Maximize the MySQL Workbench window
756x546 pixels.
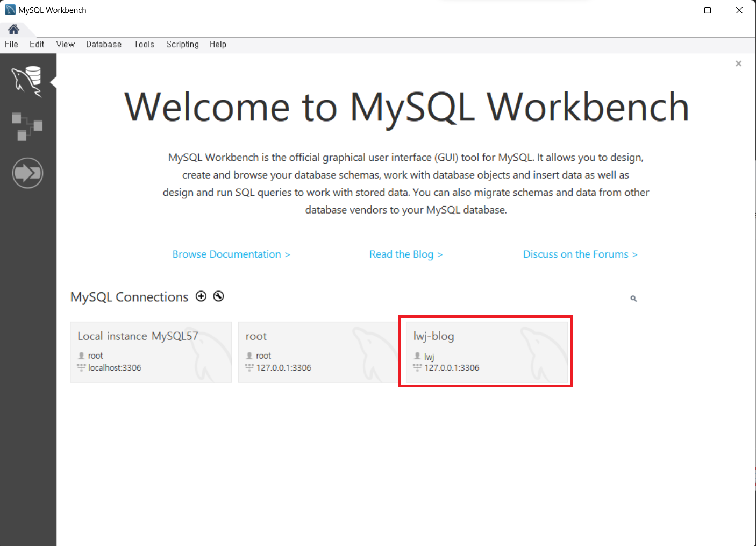tap(708, 10)
